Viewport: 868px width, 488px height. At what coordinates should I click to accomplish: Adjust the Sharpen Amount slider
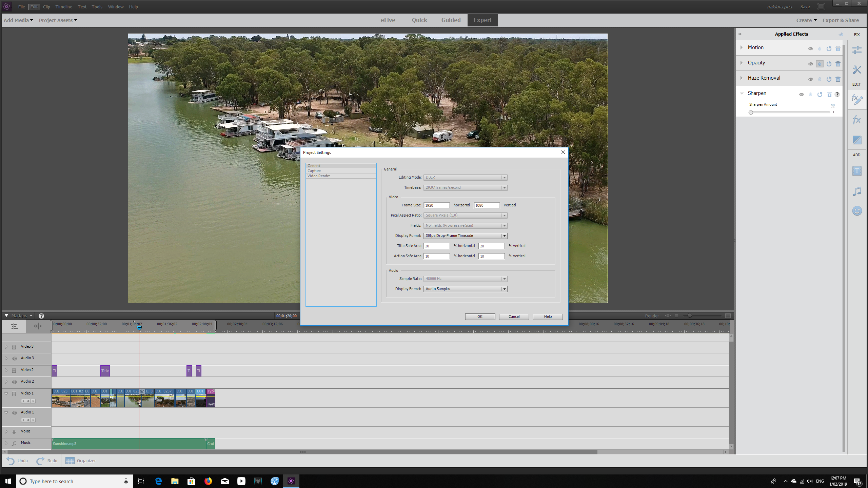coord(751,112)
